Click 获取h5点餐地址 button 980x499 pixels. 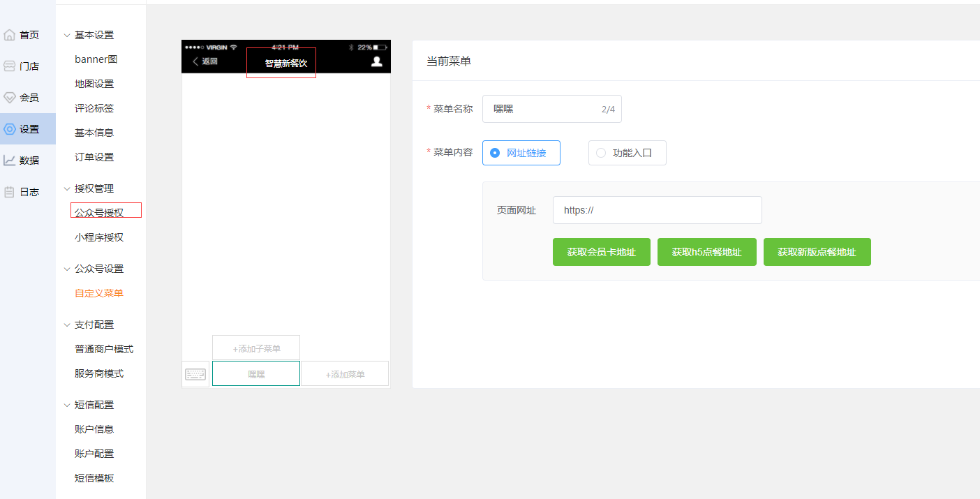[707, 252]
